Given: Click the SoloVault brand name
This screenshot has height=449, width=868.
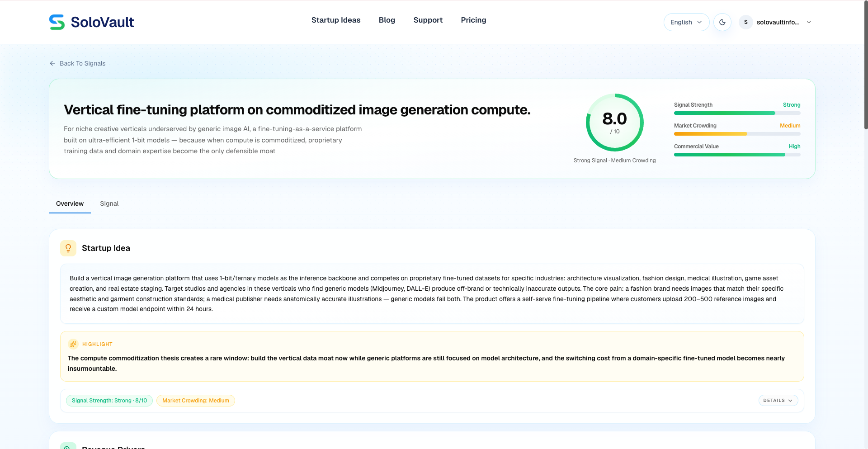Looking at the screenshot, I should click(x=103, y=22).
